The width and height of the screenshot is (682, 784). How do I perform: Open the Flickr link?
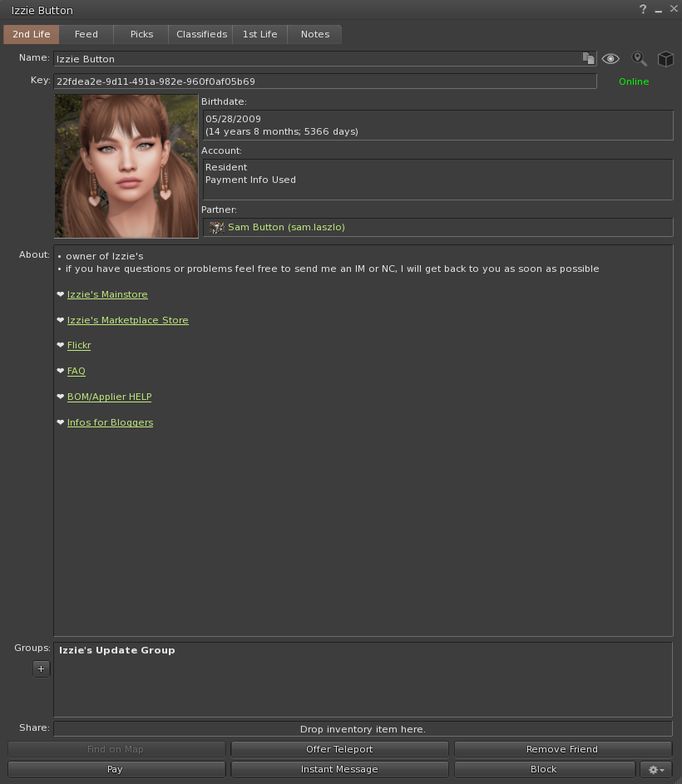click(x=79, y=346)
